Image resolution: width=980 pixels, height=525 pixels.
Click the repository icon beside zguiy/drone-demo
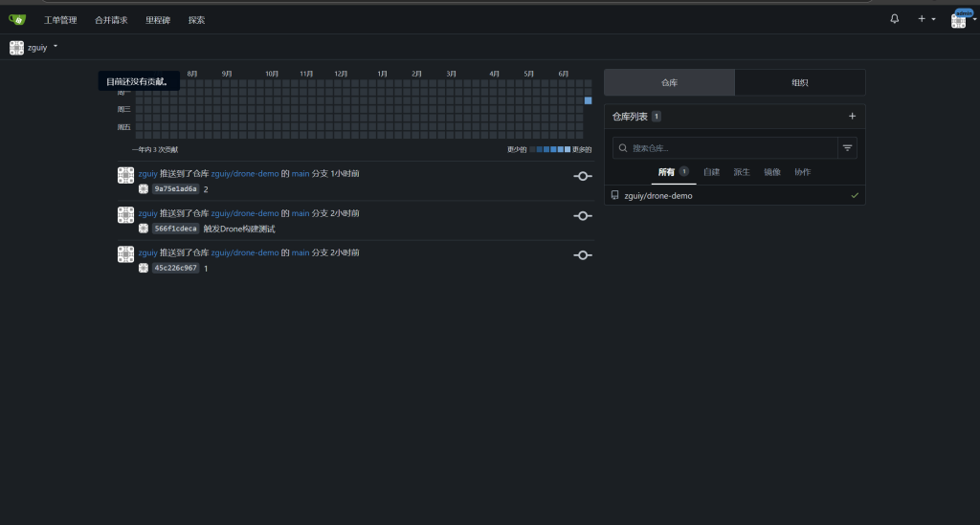[x=615, y=195]
